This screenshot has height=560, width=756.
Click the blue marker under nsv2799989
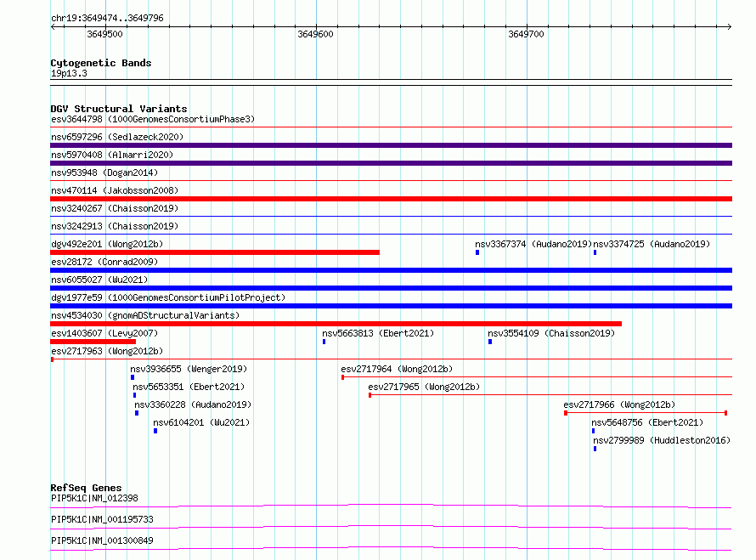pos(595,449)
